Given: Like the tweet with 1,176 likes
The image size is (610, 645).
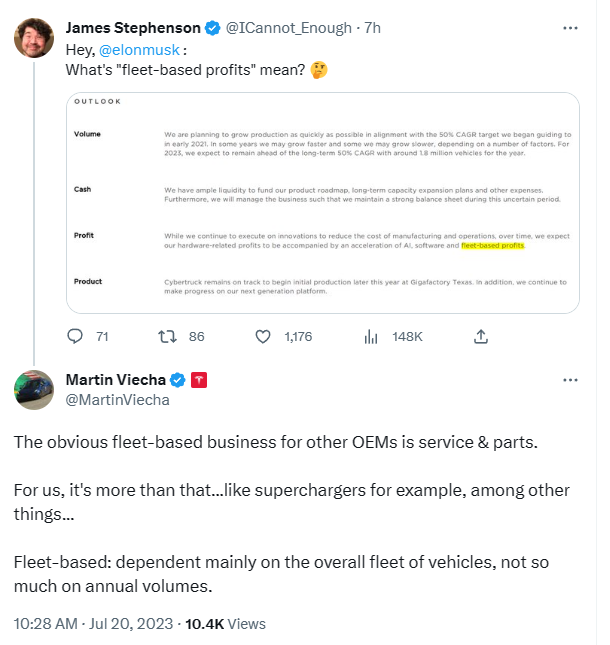Looking at the screenshot, I should (263, 337).
